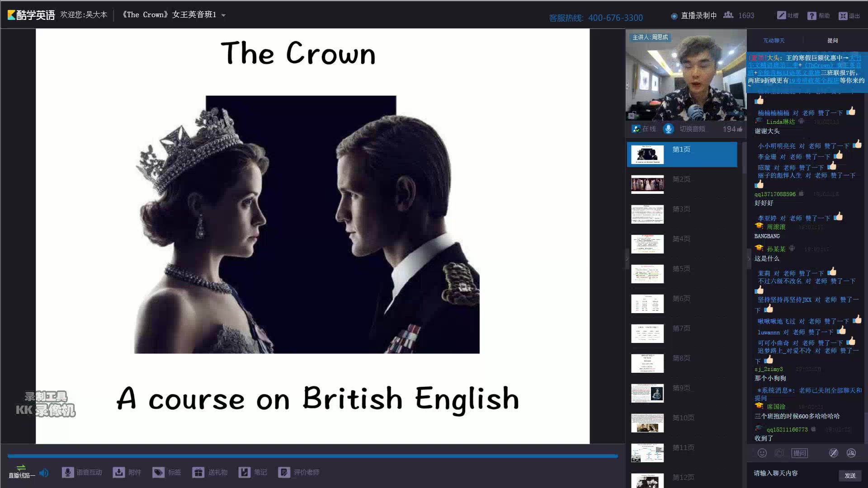868x488 pixels.
Task: Click chat username qq13717088596
Action: coord(775,194)
